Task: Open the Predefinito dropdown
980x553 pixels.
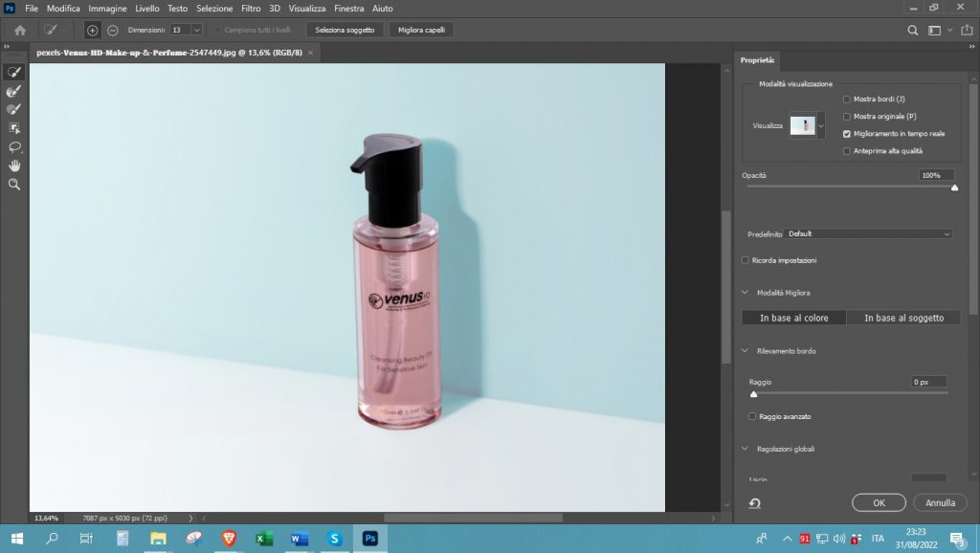Action: pyautogui.click(x=869, y=233)
